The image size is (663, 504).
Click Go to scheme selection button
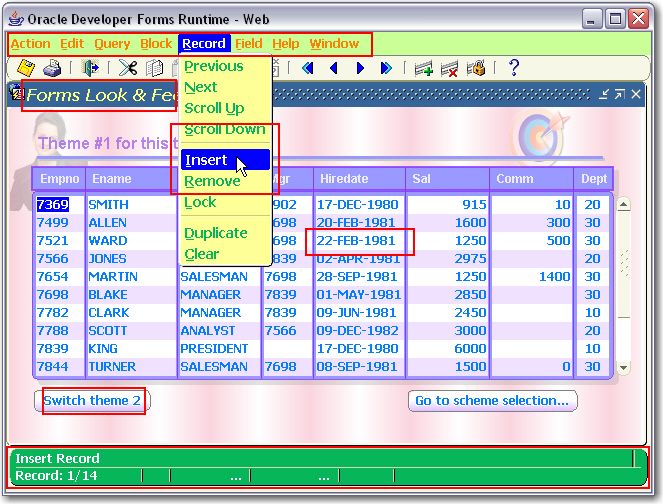pos(493,400)
